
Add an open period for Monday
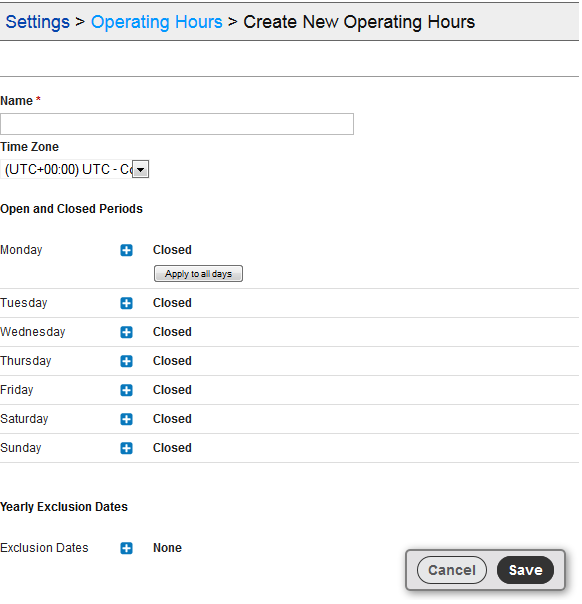(x=126, y=250)
